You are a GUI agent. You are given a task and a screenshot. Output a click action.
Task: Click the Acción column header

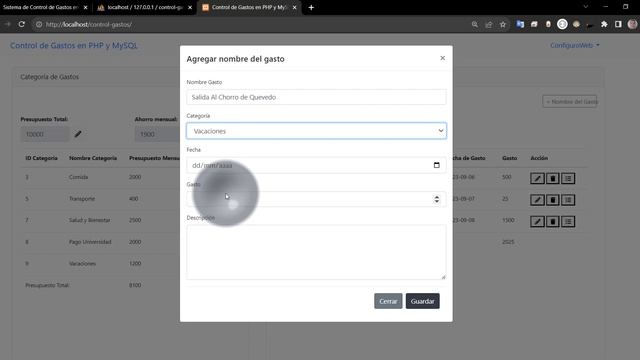coord(539,158)
